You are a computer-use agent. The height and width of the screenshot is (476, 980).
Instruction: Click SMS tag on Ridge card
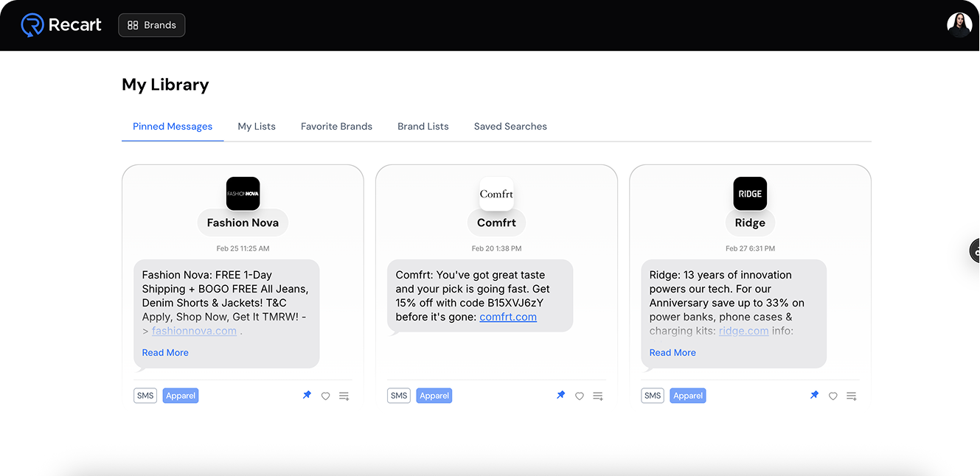653,396
